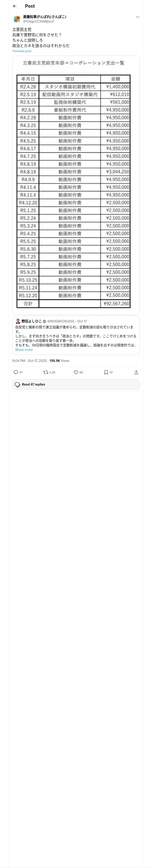Click 野田よしひこ's avatar in quoted post
Viewport: 152px width, 868px height.
(x=18, y=321)
